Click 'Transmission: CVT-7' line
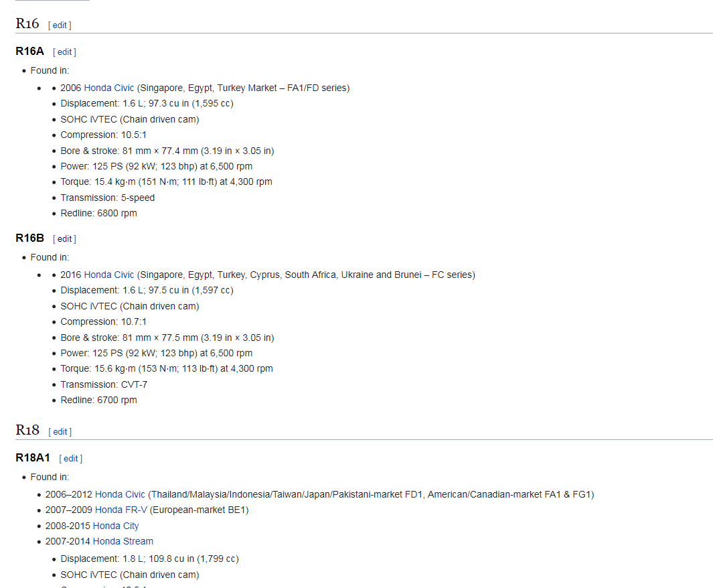Viewport: 713px width, 588px height. [104, 384]
